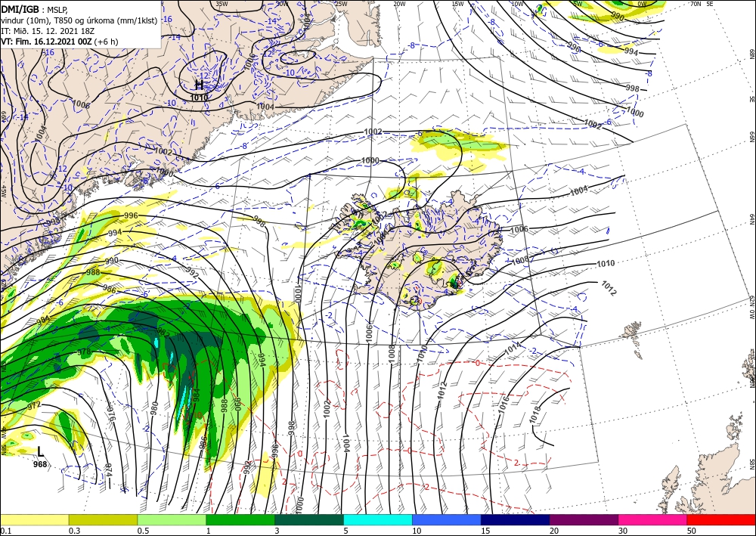Click the navy 15–20 mm legend swatch
756x536 pixels.
coord(515,519)
